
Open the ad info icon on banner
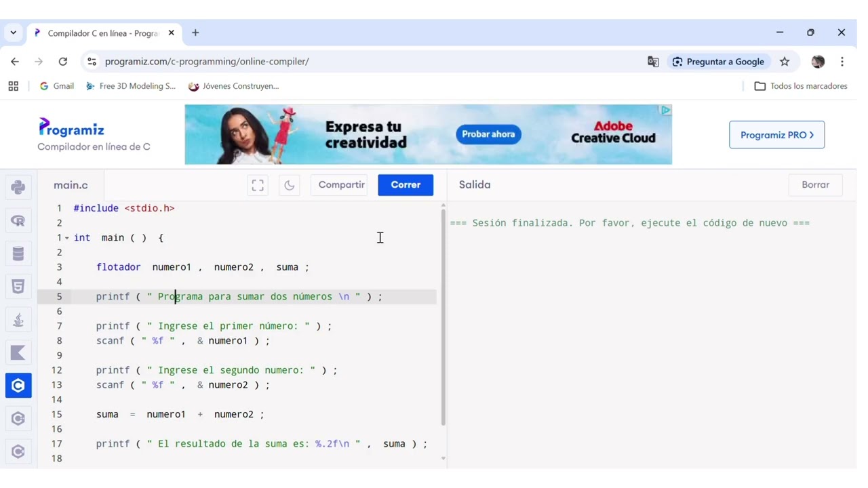666,110
